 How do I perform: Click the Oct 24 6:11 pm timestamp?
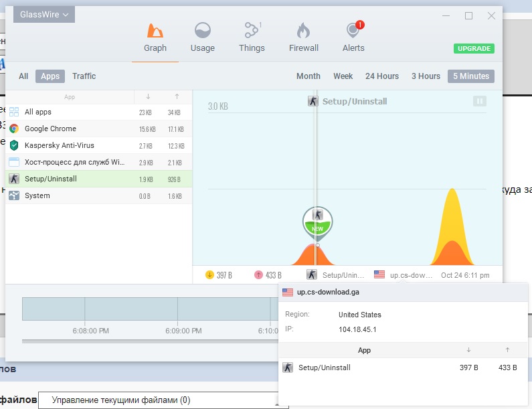(465, 275)
